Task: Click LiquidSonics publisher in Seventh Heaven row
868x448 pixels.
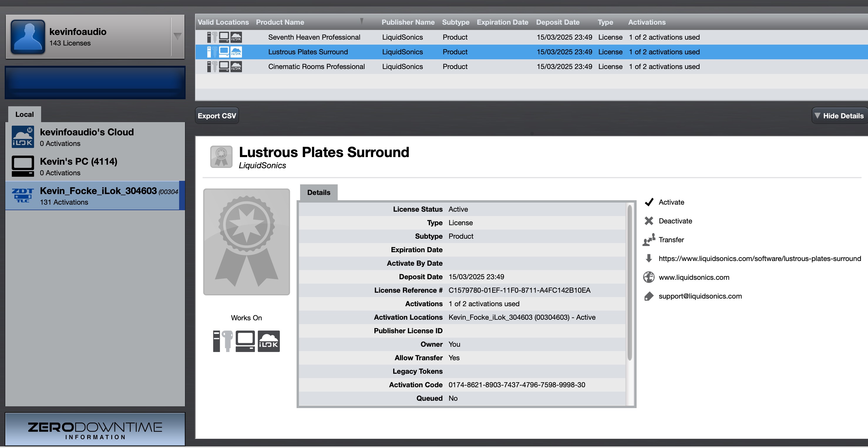Action: (x=402, y=37)
